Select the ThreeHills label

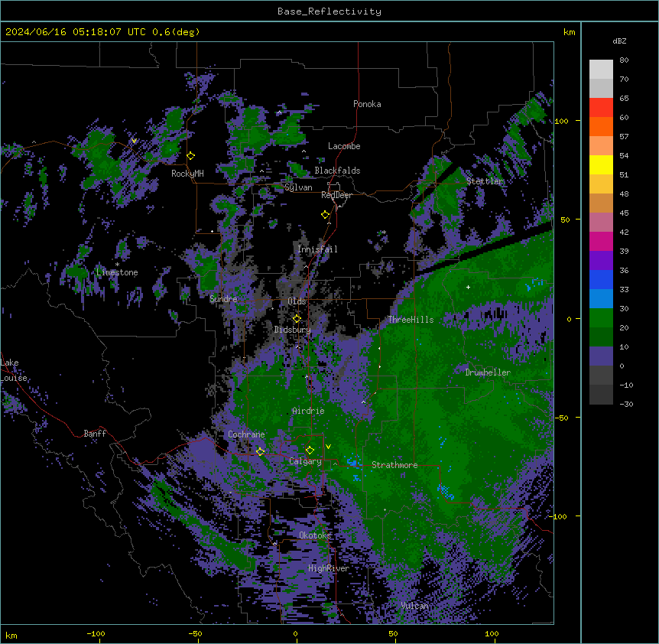(x=411, y=320)
